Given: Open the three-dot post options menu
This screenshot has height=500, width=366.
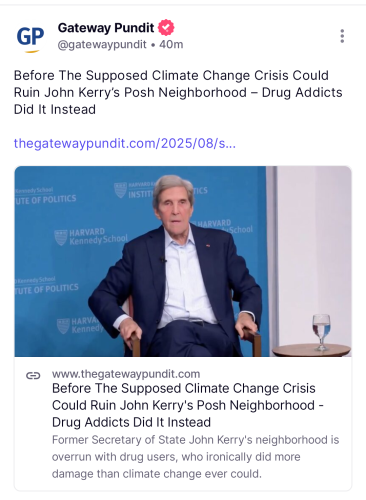Looking at the screenshot, I should 342,36.
